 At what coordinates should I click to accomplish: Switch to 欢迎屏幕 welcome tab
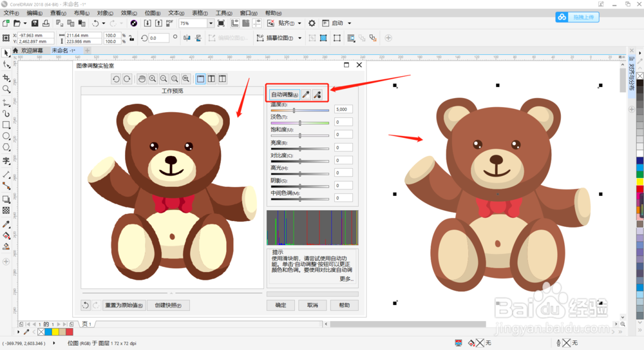tap(32, 50)
